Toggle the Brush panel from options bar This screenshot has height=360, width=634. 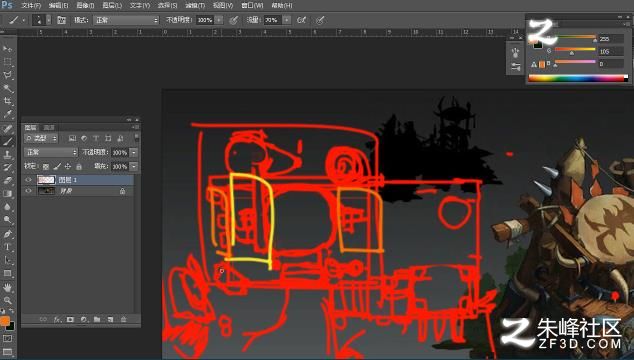(61, 20)
